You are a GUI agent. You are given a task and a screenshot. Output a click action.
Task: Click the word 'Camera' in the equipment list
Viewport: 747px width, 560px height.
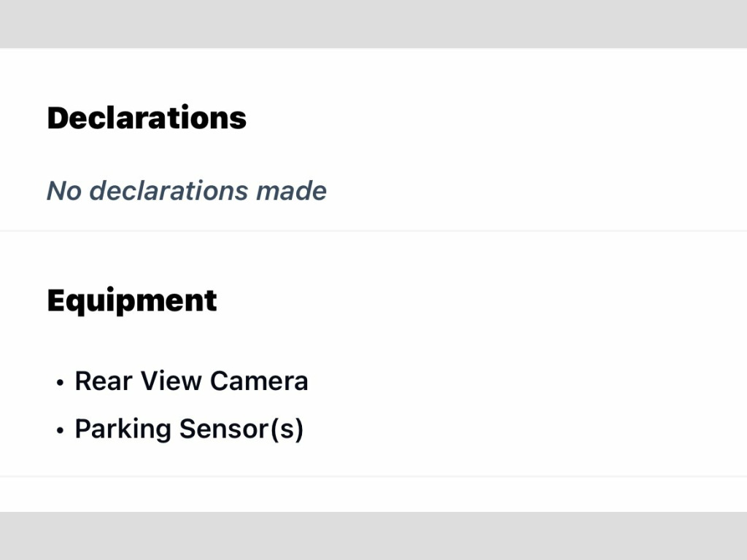coord(259,381)
